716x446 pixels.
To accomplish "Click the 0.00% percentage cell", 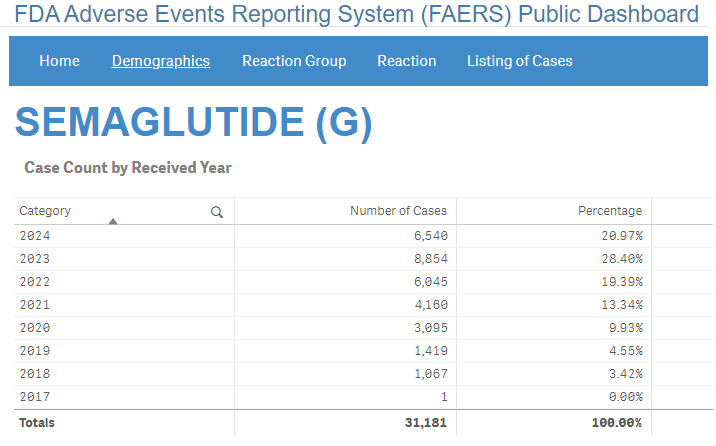I will click(626, 397).
